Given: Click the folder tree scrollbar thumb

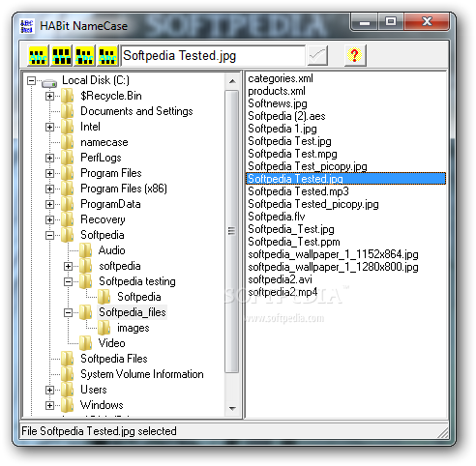Looking at the screenshot, I should click(232, 231).
